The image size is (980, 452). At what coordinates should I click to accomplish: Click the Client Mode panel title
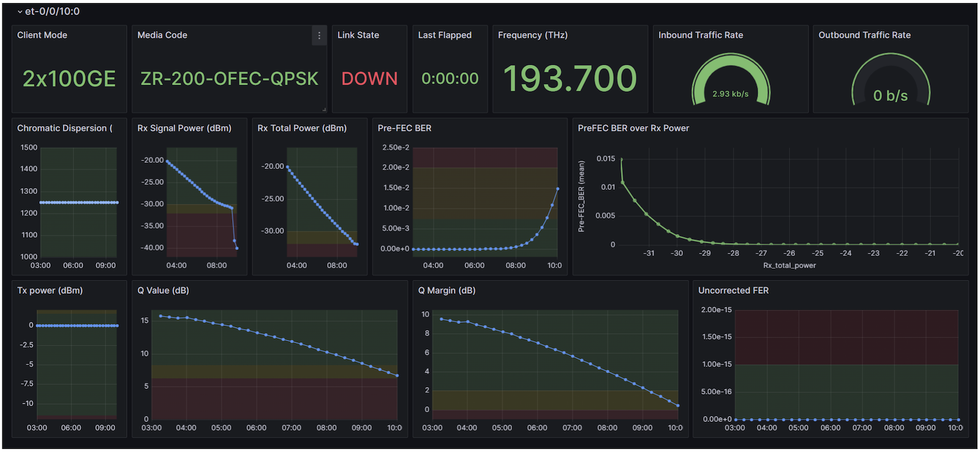[42, 35]
